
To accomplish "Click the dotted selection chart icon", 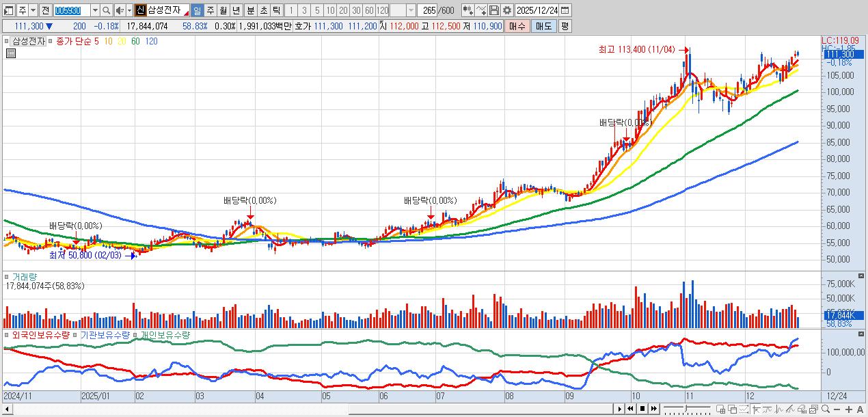I will pos(744,409).
